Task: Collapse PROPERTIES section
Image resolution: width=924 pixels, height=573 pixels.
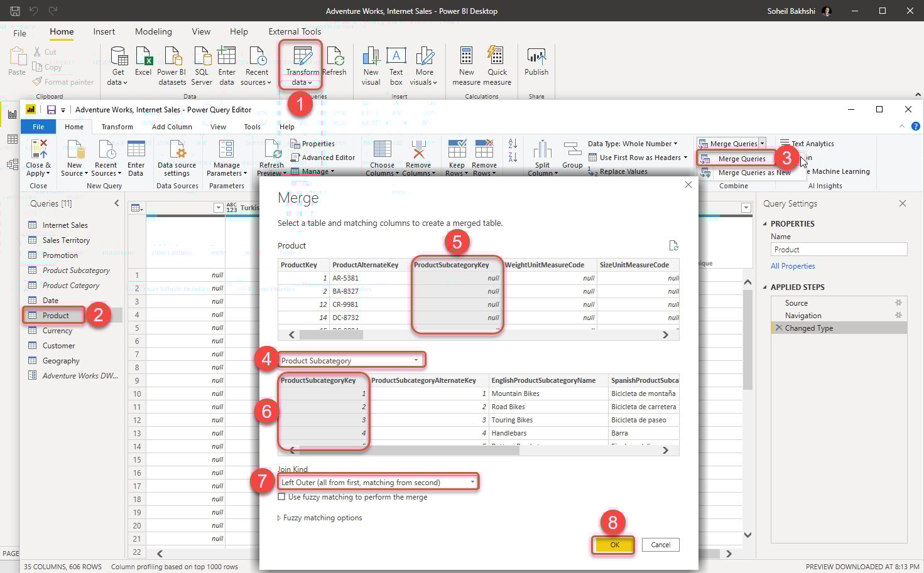Action: pos(764,223)
